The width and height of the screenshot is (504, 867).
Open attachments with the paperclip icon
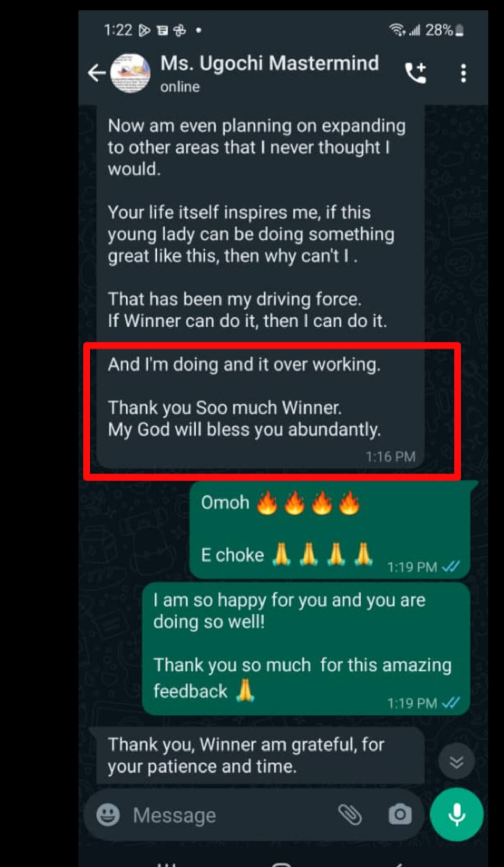[350, 815]
